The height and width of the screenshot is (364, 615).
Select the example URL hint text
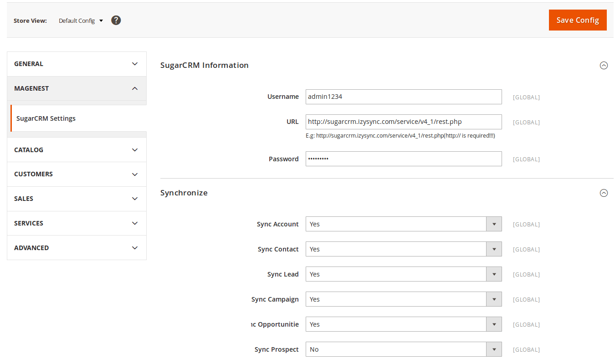(x=400, y=136)
